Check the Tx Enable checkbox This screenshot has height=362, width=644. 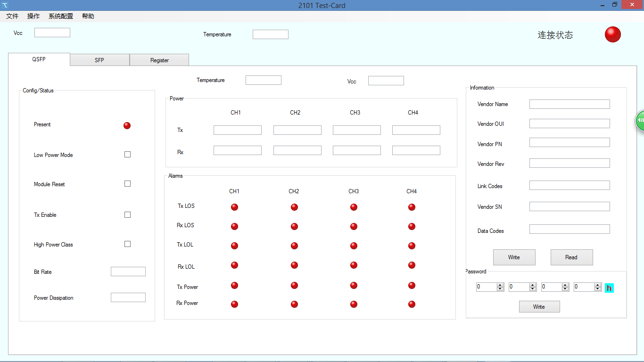[x=127, y=215]
